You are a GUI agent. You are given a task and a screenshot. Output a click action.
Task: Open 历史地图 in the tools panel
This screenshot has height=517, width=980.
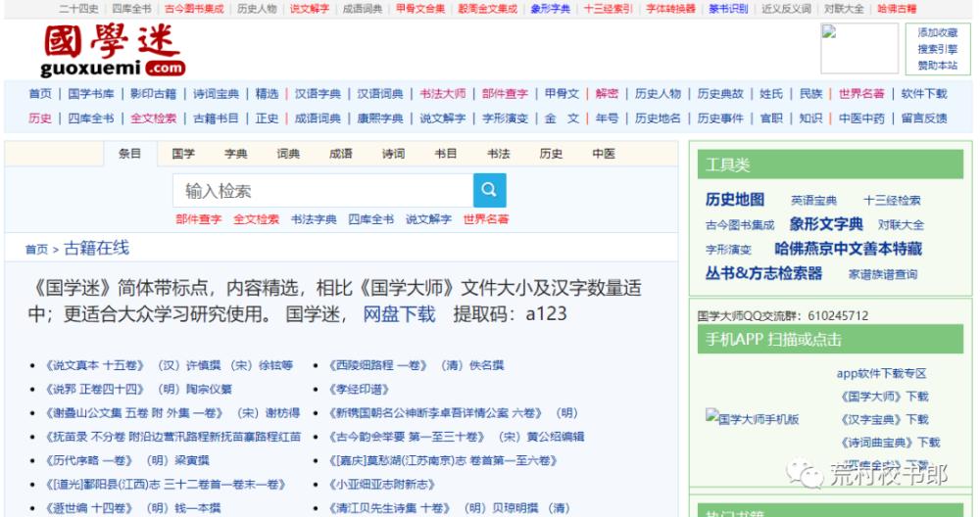coord(735,199)
